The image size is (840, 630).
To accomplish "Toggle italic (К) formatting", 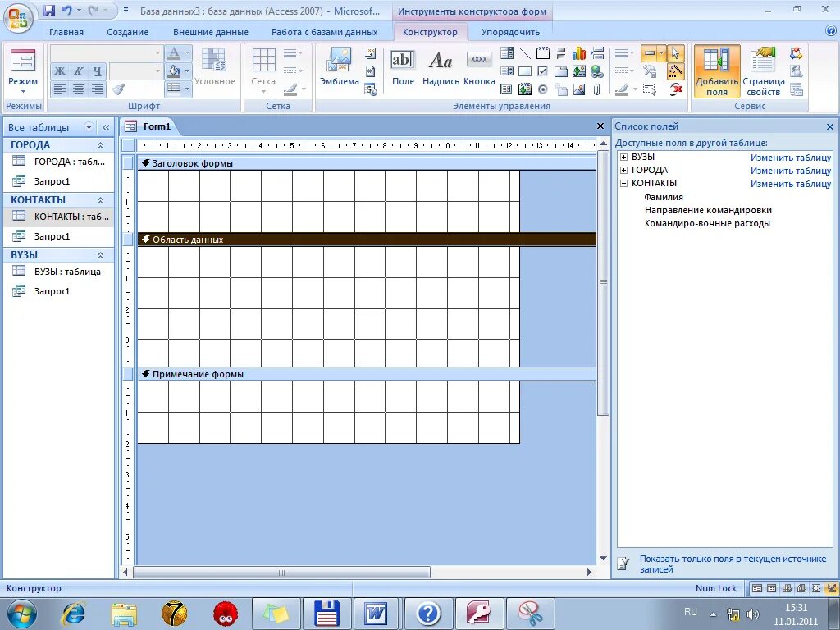I will click(x=79, y=71).
